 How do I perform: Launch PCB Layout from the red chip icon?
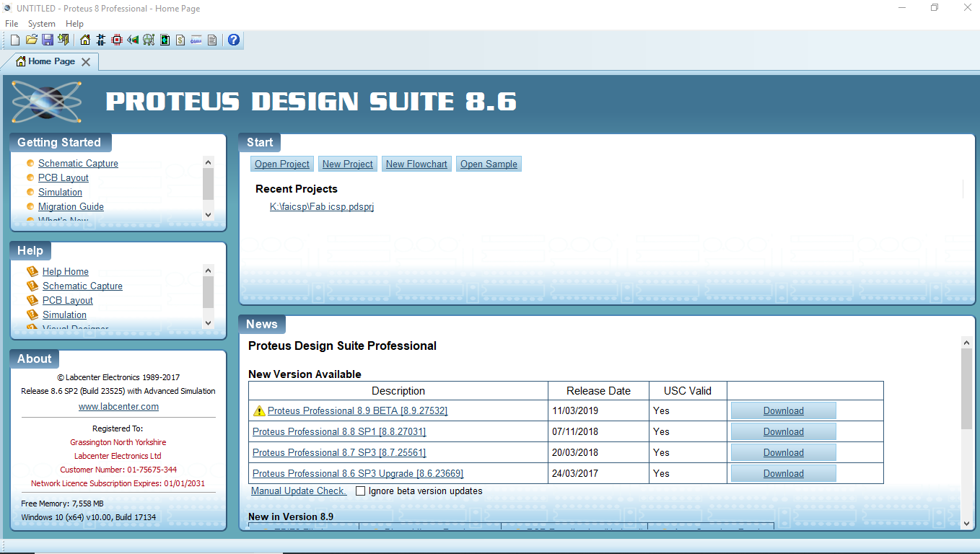[x=117, y=40]
